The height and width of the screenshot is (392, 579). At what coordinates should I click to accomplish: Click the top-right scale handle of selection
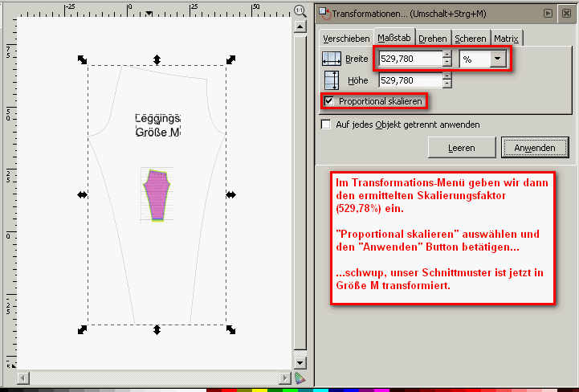(231, 59)
